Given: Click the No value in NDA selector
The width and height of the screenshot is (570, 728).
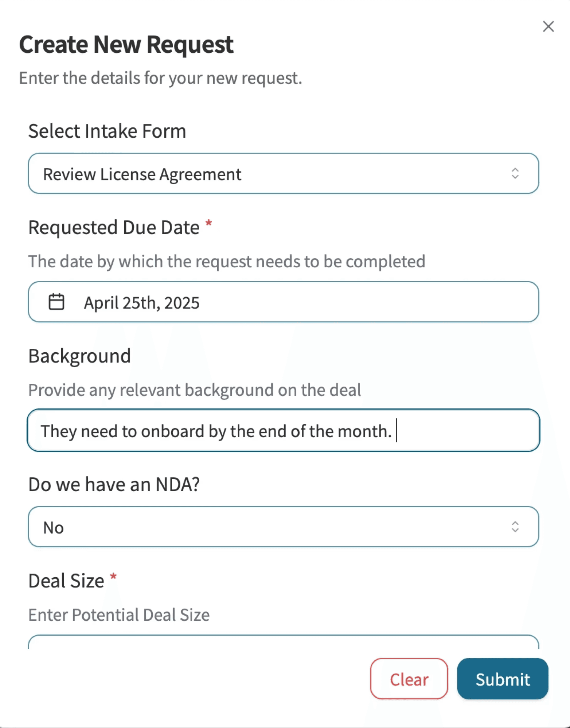Looking at the screenshot, I should (53, 526).
